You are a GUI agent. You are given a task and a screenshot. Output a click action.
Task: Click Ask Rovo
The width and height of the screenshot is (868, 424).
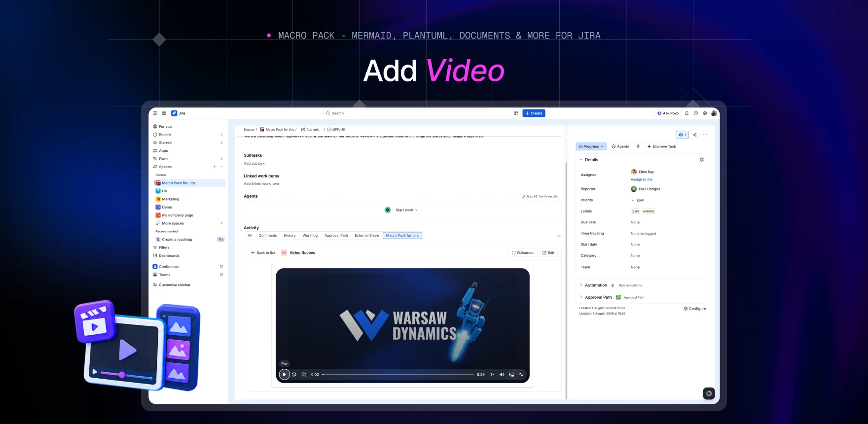668,113
